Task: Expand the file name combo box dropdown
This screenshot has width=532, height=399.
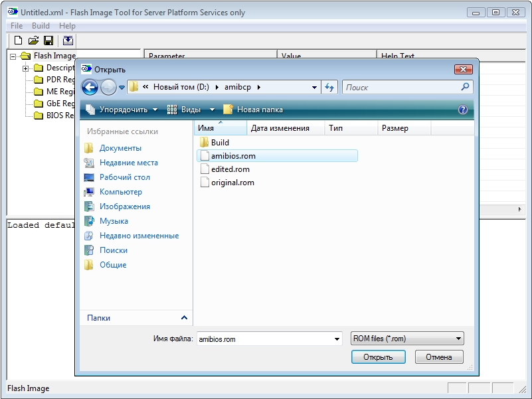Action: coord(337,339)
